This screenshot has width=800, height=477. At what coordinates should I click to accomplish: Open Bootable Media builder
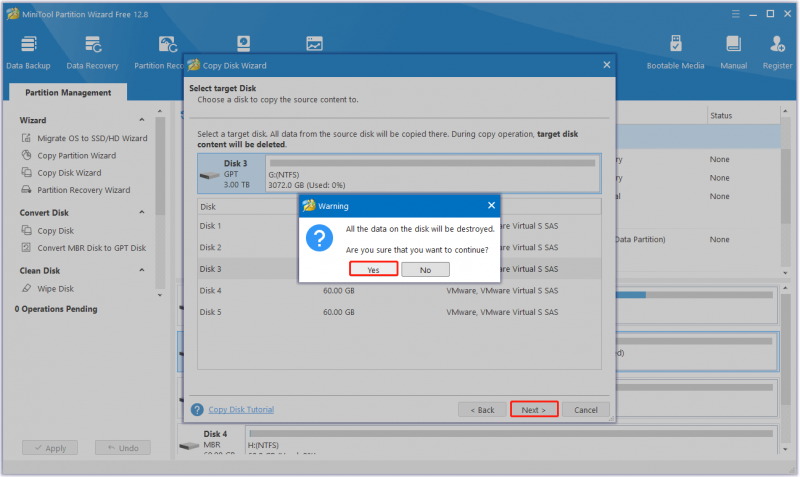tap(675, 53)
